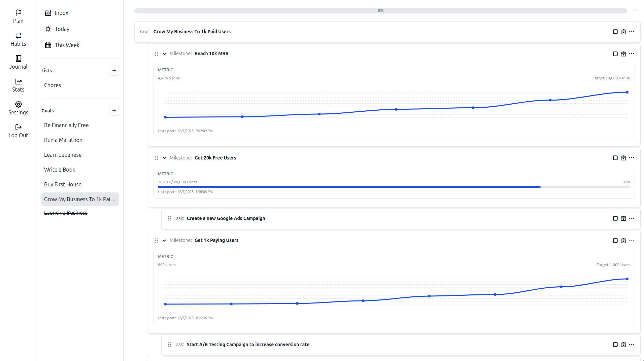Open the Plan section in the sidebar
644x361 pixels.
[18, 16]
